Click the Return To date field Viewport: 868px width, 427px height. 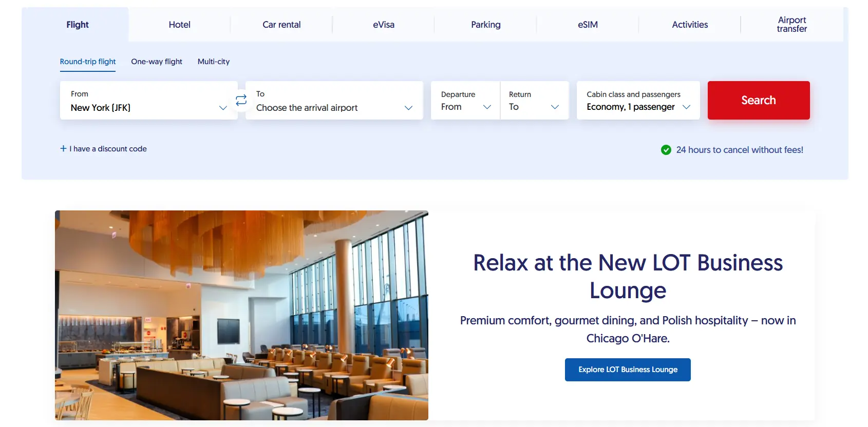tap(535, 100)
